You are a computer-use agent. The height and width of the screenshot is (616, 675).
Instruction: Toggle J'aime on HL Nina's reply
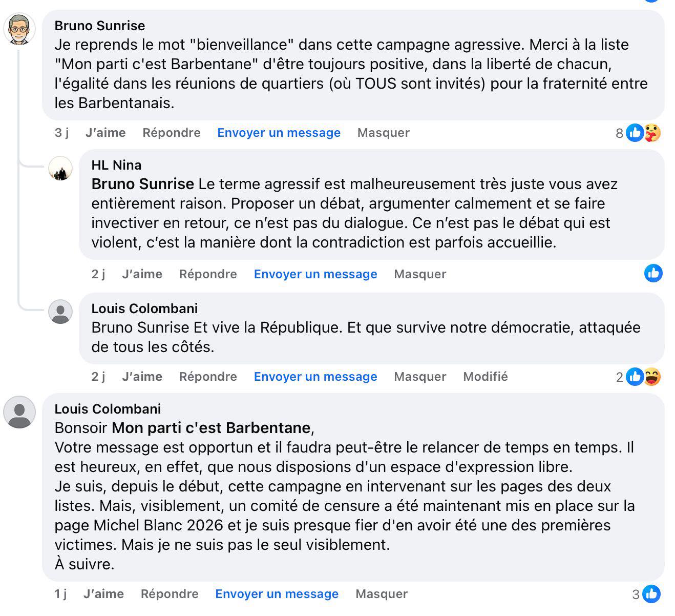pos(142,274)
